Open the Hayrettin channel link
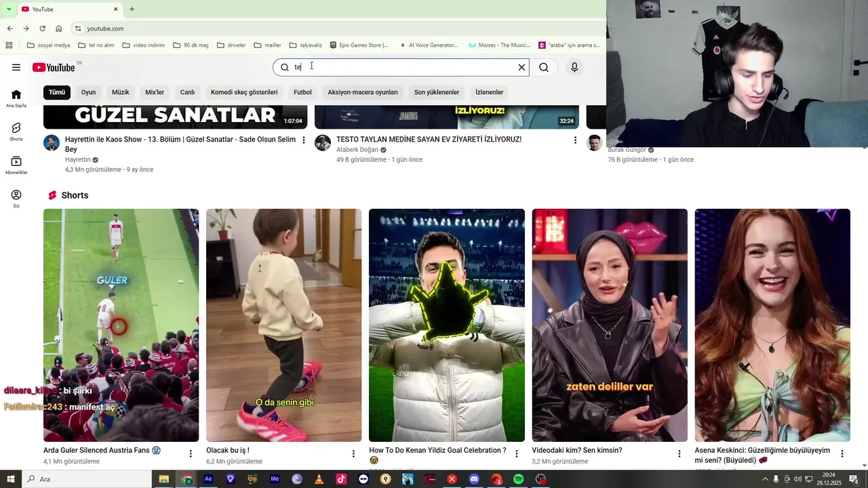This screenshot has height=488, width=868. point(78,160)
